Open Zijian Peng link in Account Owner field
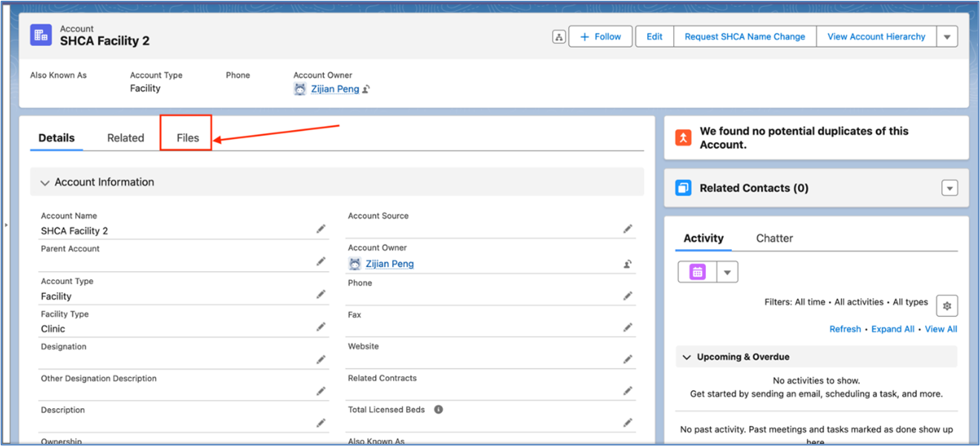Viewport: 980px width, 446px height. point(389,264)
